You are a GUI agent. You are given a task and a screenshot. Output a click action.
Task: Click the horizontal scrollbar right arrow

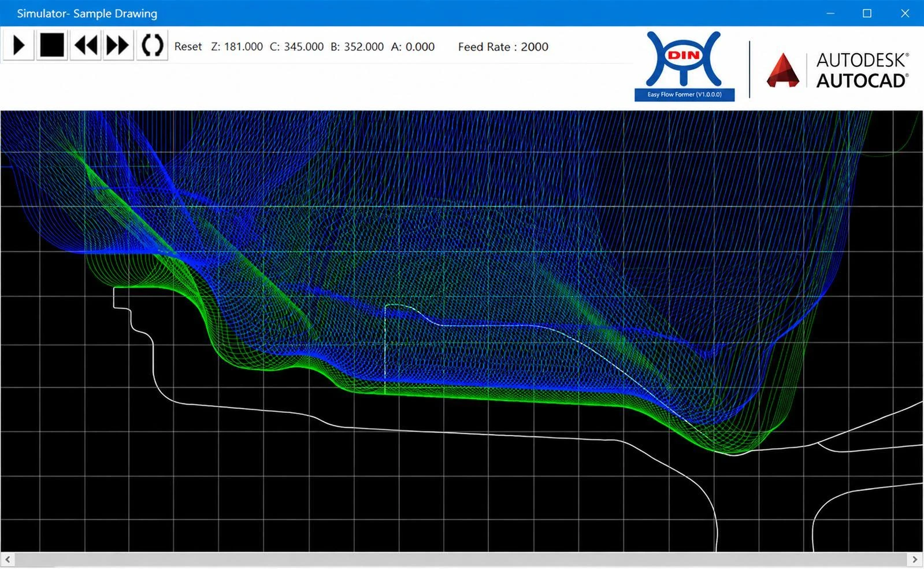point(915,559)
